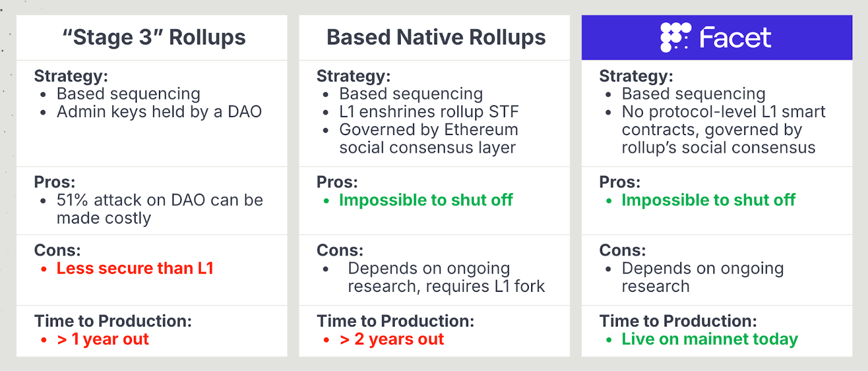The height and width of the screenshot is (371, 868).
Task: Click "Impossible to shut off" under Based Native Rollups
Action: coord(426,200)
